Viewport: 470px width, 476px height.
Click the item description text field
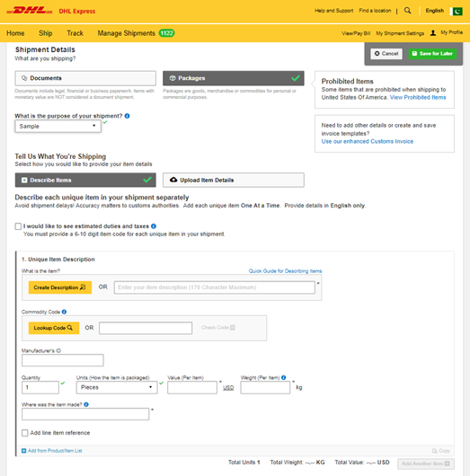pyautogui.click(x=215, y=287)
